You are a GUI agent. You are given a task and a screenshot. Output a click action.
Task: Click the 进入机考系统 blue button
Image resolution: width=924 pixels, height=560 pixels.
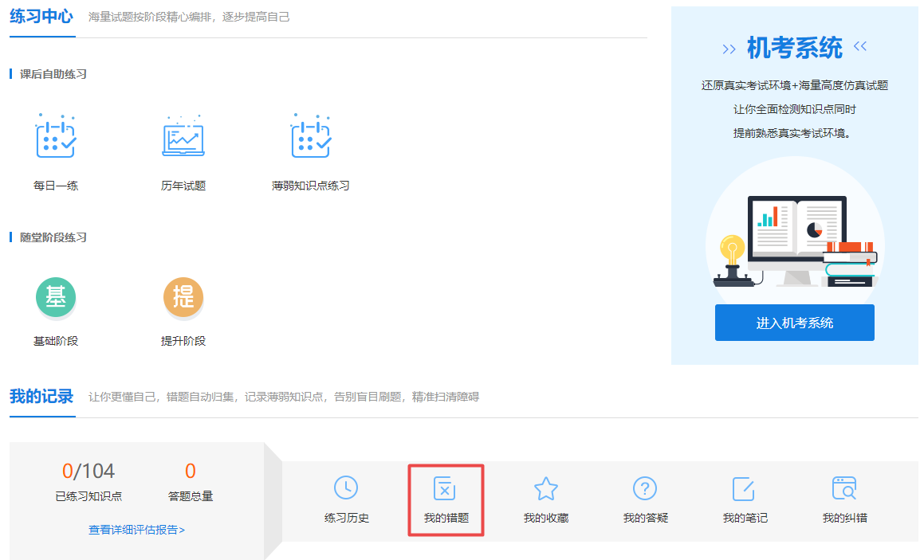[x=794, y=323]
